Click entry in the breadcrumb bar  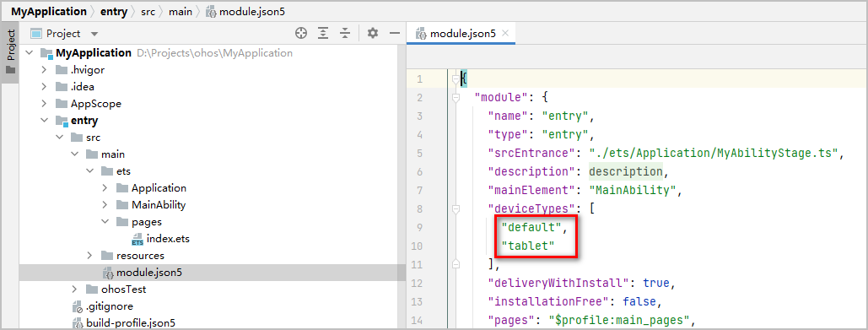(114, 11)
